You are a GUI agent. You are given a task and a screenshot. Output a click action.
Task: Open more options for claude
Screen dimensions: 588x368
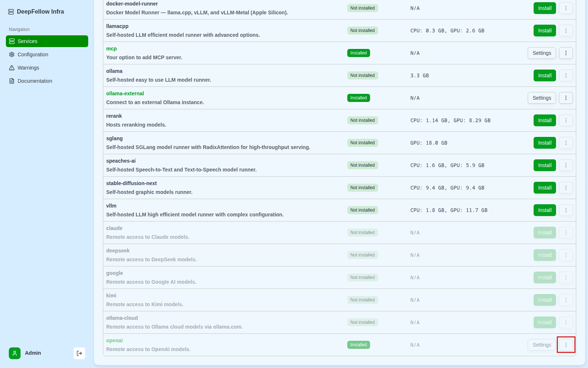[x=566, y=233]
